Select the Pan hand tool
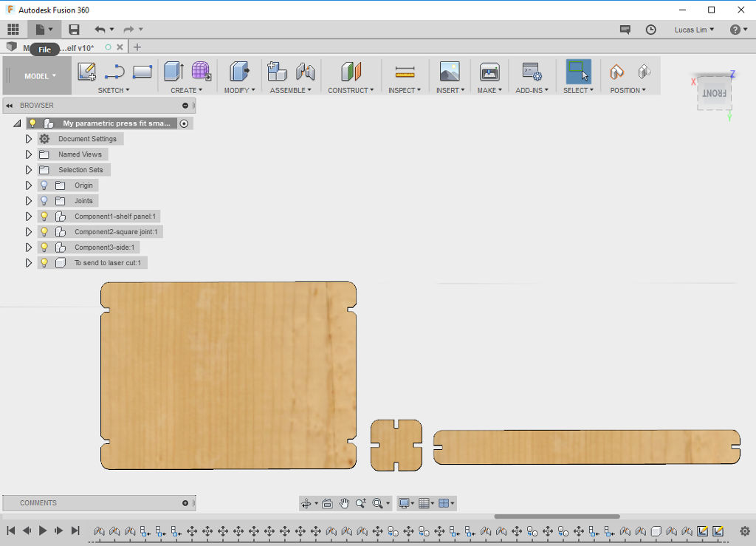The width and height of the screenshot is (756, 546). pos(344,503)
